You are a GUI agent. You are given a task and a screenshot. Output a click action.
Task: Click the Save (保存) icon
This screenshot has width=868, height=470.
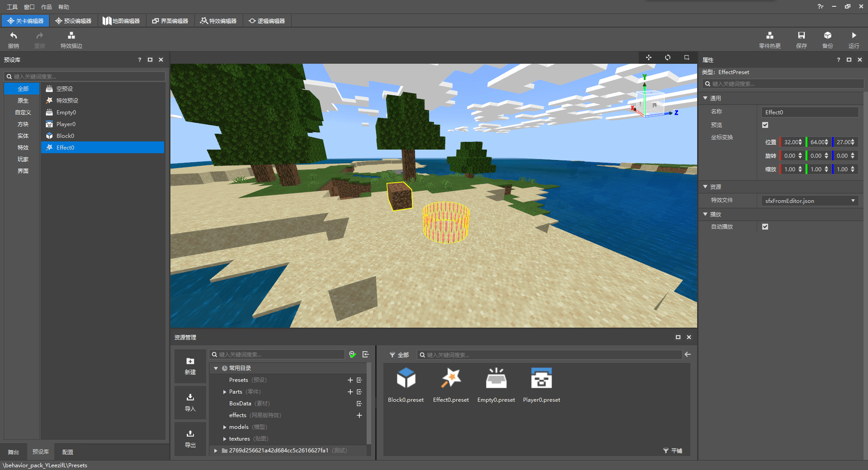click(x=801, y=36)
